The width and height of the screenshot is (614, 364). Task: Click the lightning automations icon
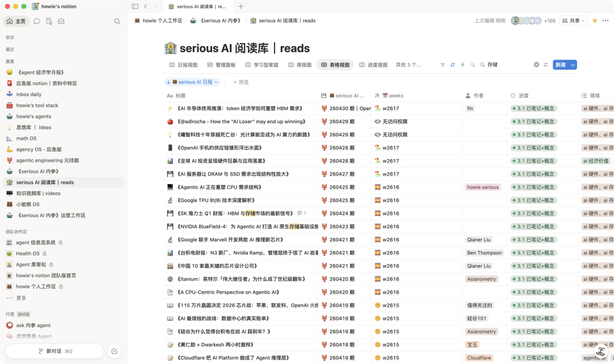point(462,65)
